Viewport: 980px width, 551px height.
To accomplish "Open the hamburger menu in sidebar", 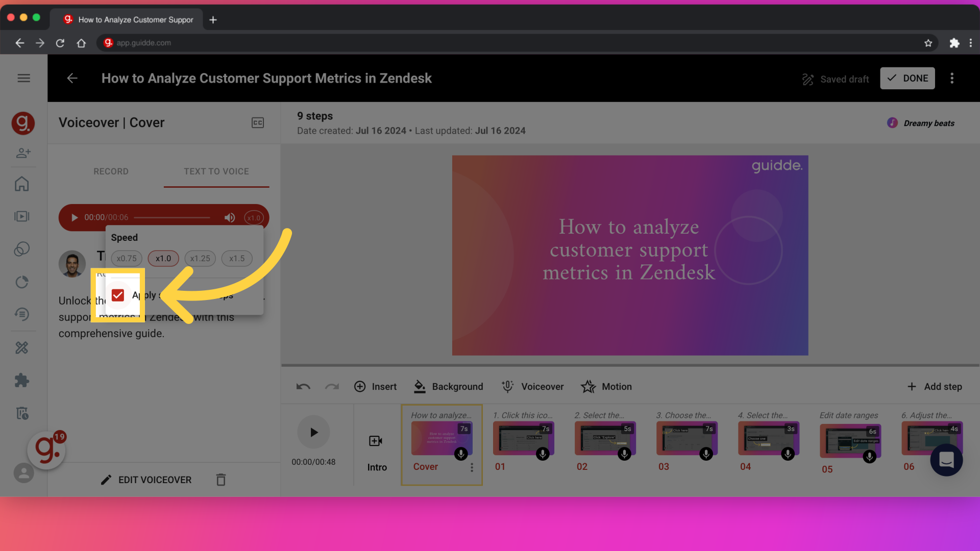I will click(x=23, y=78).
